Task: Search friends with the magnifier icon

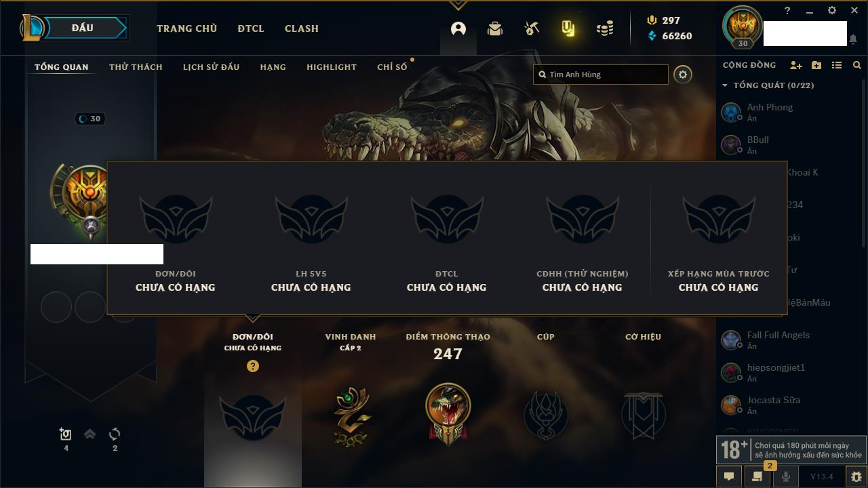Action: point(857,65)
